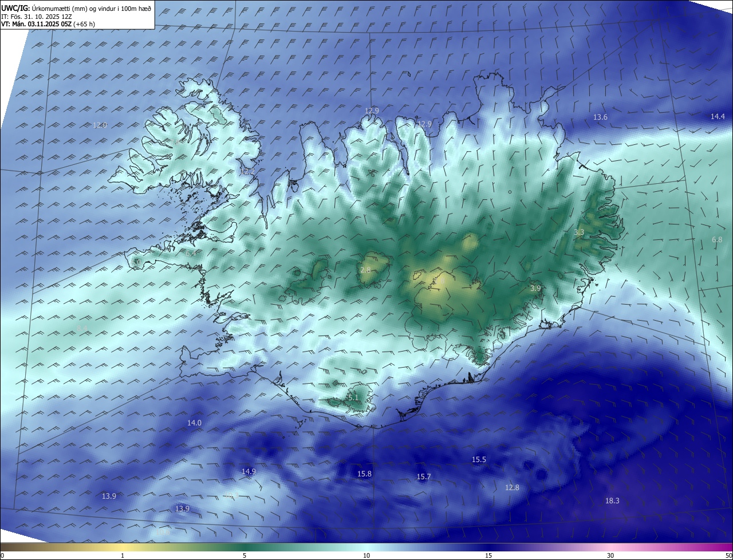Click the 12.0 value label
Screen dimensions: 733x560
coord(100,125)
